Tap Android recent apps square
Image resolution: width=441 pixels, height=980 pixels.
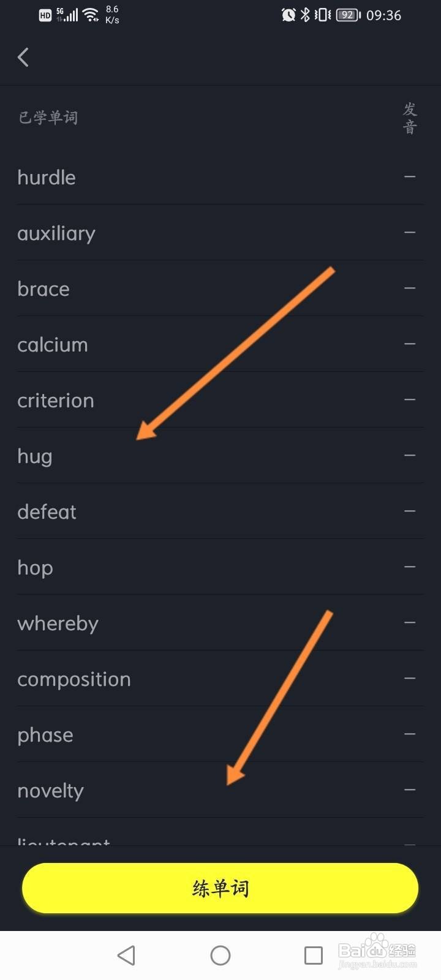314,955
